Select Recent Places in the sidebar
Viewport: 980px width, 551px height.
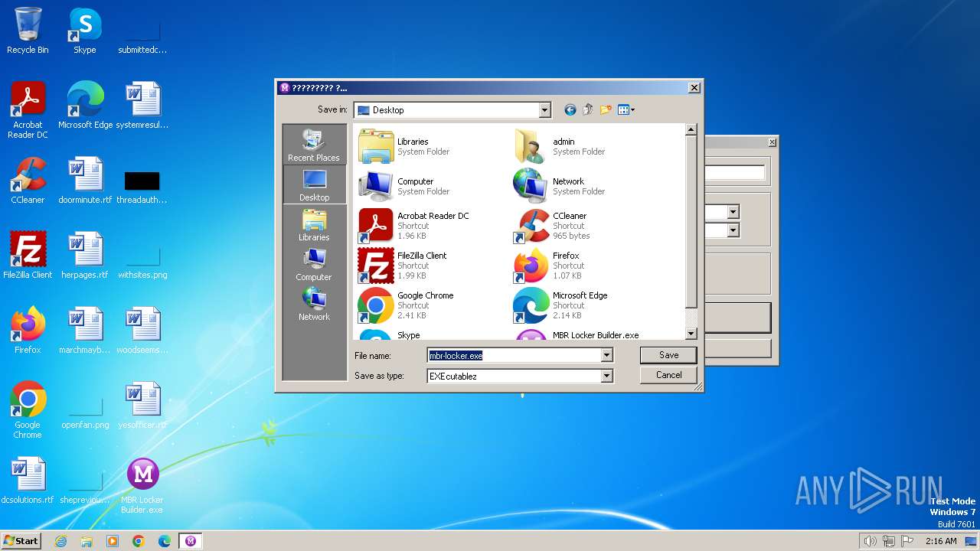(314, 145)
